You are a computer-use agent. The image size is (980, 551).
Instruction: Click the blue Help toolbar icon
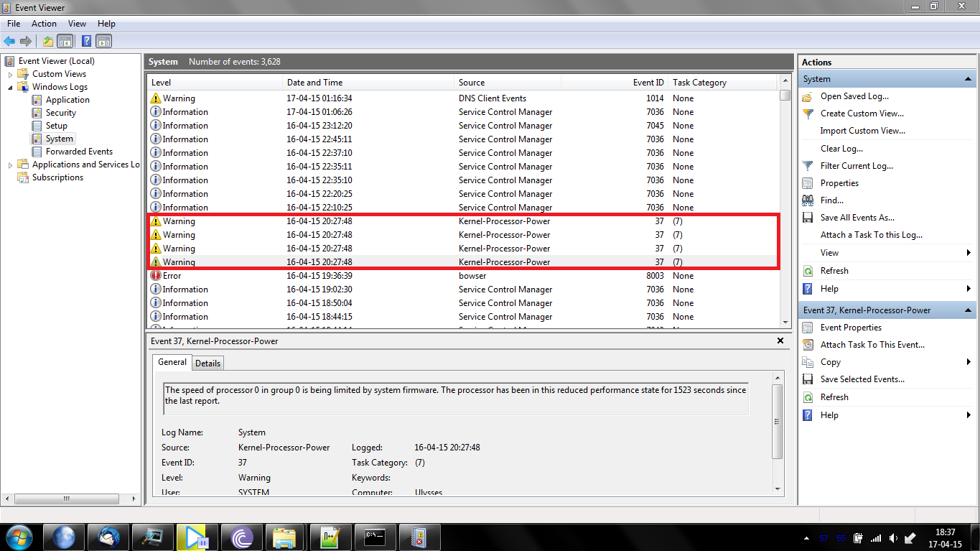86,42
